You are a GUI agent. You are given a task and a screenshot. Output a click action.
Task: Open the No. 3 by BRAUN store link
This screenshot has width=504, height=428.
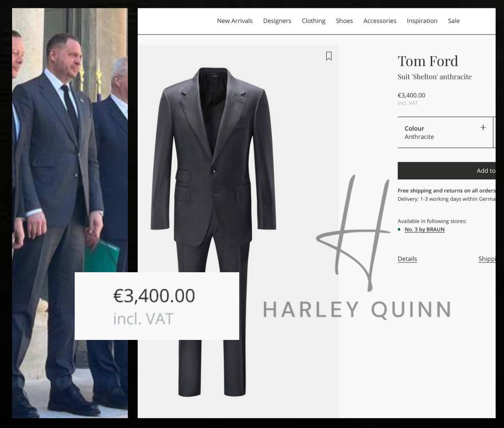(424, 229)
